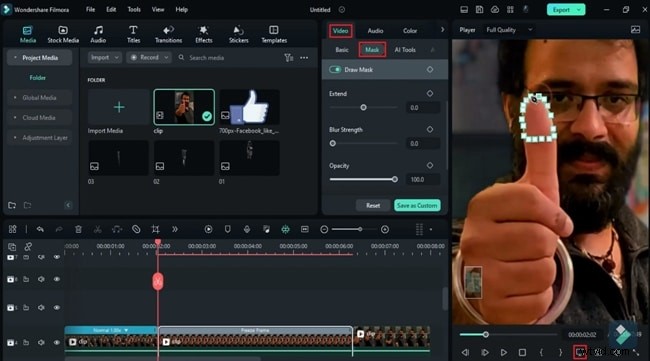The width and height of the screenshot is (650, 361).
Task: Adjust the Blur Strength slider handle
Action: click(332, 143)
